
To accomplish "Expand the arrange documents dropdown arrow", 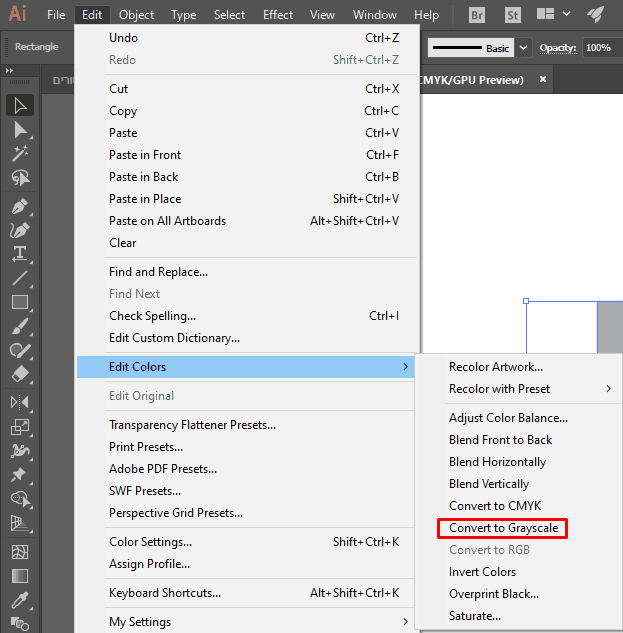I will pyautogui.click(x=566, y=14).
